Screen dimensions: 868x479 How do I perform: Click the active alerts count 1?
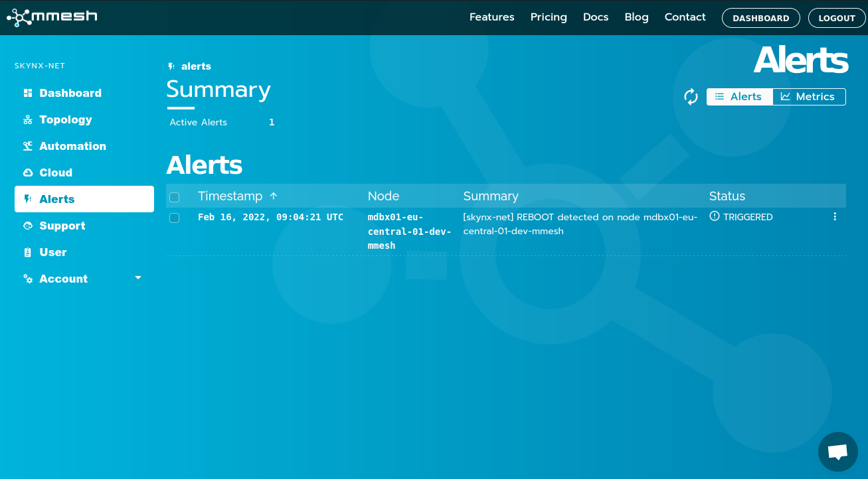[x=272, y=122]
